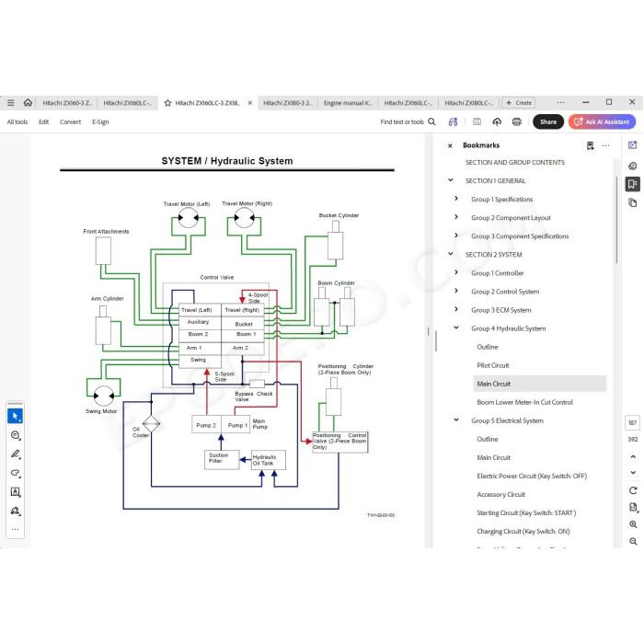Click the document vertical scrollbar handle
The width and height of the screenshot is (644, 644).
point(436,341)
